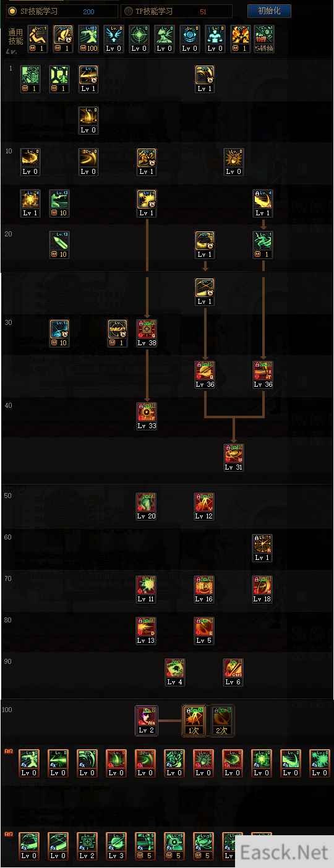Click the TARGET skill icon
Viewport: 334px width, 868px height.
pyautogui.click(x=118, y=333)
